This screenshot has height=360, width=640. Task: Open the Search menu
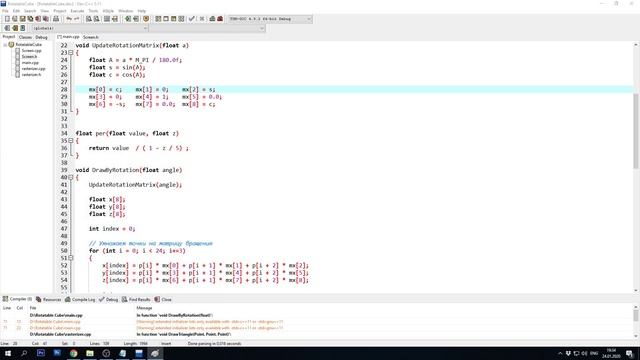click(30, 11)
